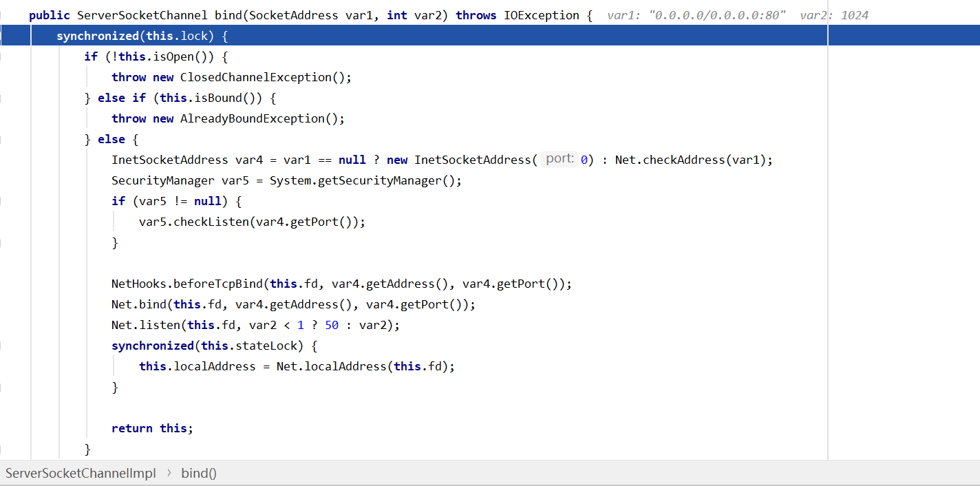Click the Net.listen call line
Screen dimensions: 980x486
point(255,325)
